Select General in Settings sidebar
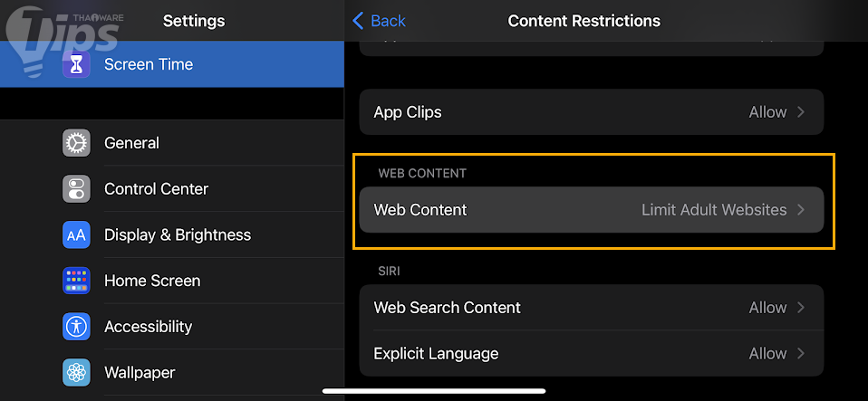 (131, 143)
